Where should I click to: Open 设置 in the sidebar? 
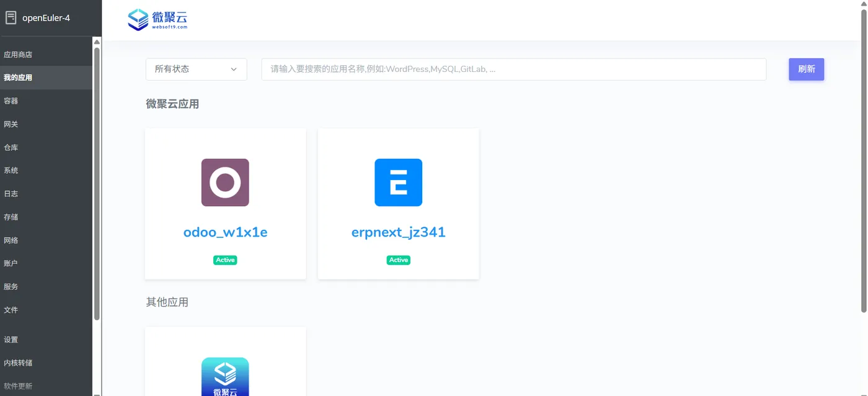(46, 340)
